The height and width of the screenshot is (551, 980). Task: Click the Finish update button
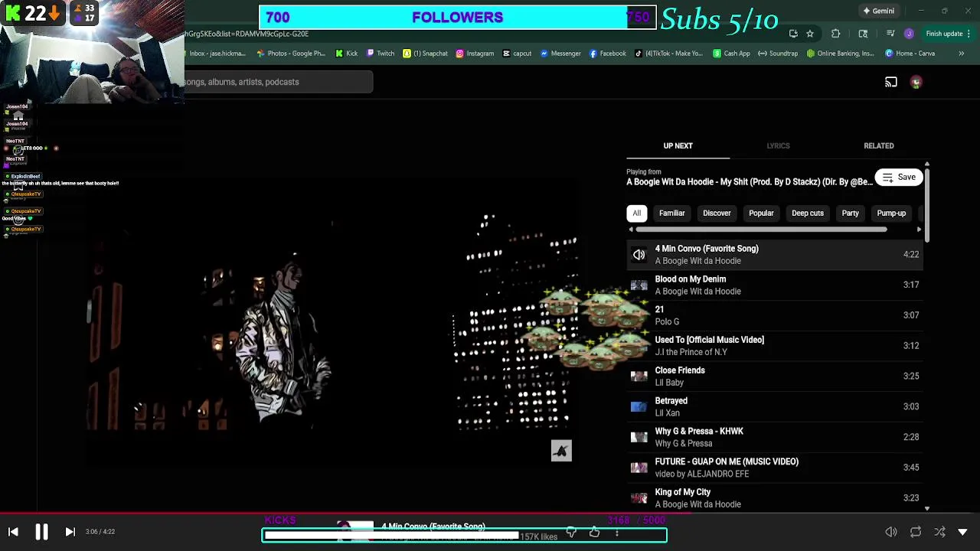point(944,34)
